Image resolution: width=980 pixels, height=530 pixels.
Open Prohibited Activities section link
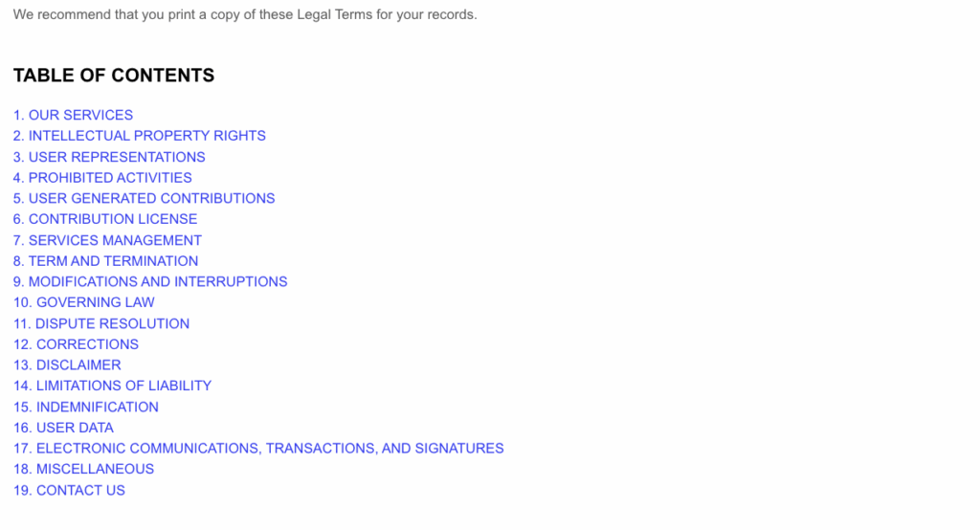click(102, 178)
